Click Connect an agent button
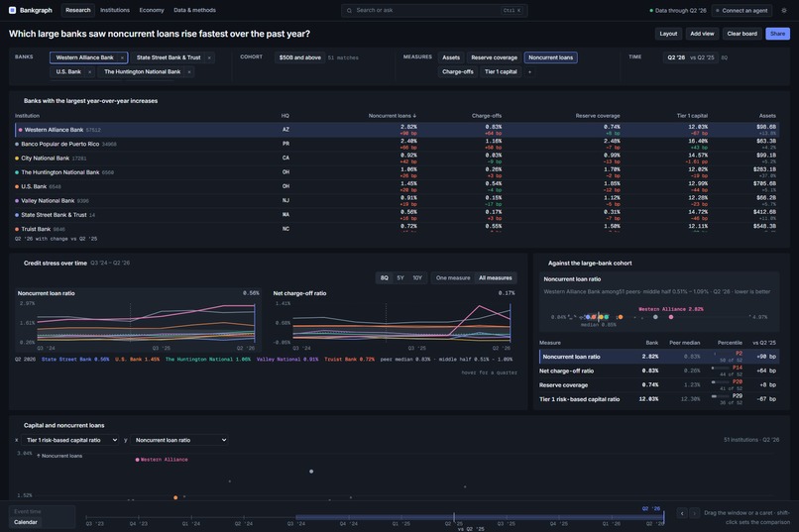 click(742, 10)
